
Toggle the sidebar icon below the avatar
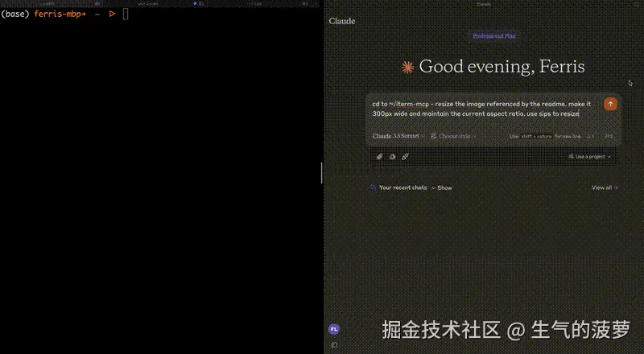click(x=334, y=345)
